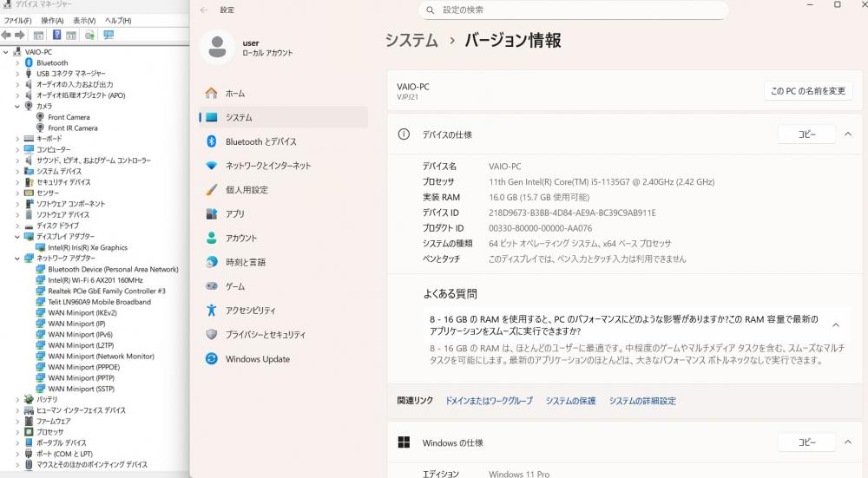Image resolution: width=868 pixels, height=478 pixels.
Task: Select WAN Miniport (SSTP) entry
Action: 81,389
